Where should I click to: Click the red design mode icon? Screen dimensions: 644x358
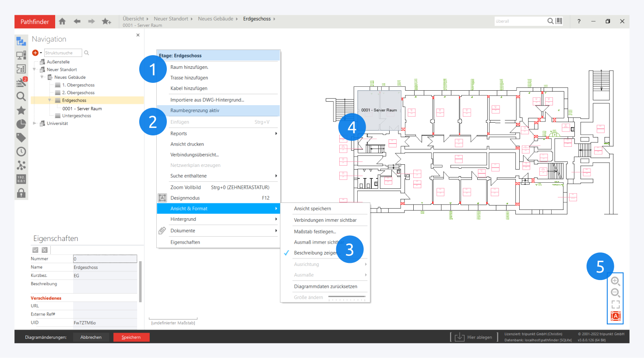tap(616, 316)
